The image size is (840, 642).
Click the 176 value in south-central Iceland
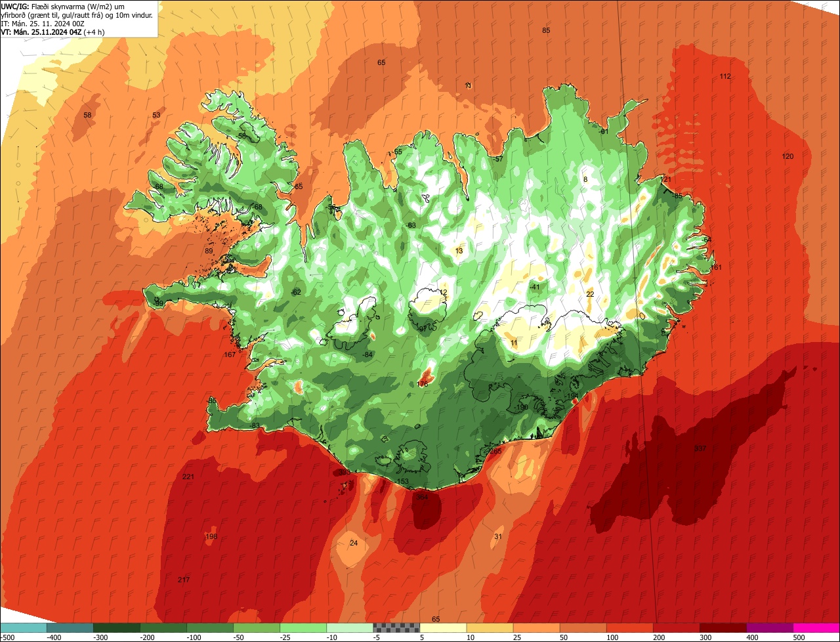423,384
